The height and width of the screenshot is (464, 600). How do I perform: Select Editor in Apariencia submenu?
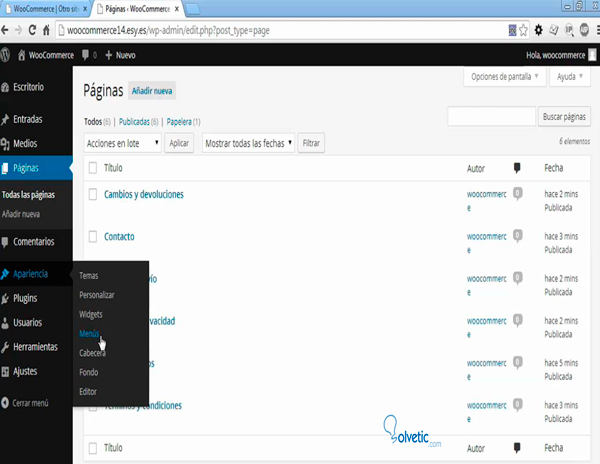pos(88,392)
